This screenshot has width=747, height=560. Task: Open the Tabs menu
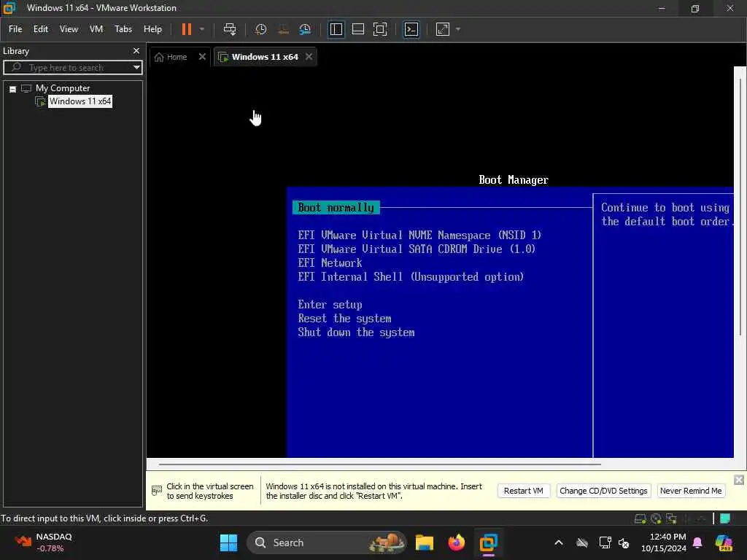(123, 29)
